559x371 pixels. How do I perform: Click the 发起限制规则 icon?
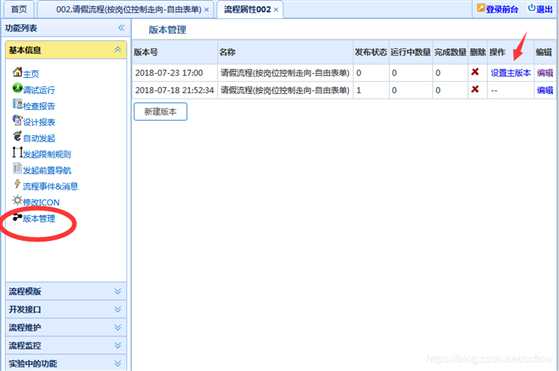[x=17, y=152]
